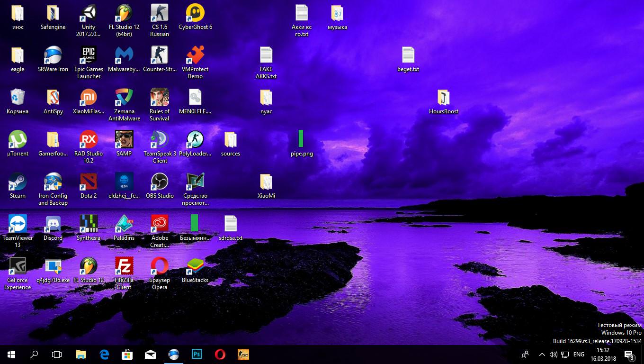Viewport: 644px width, 364px height.
Task: Launch XiaoMiFlash shortcut
Action: pos(89,102)
